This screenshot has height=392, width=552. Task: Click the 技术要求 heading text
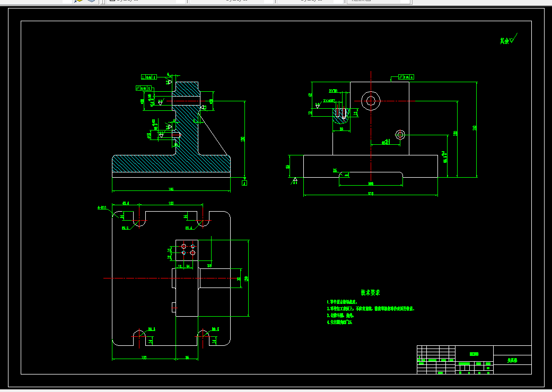[x=370, y=292]
